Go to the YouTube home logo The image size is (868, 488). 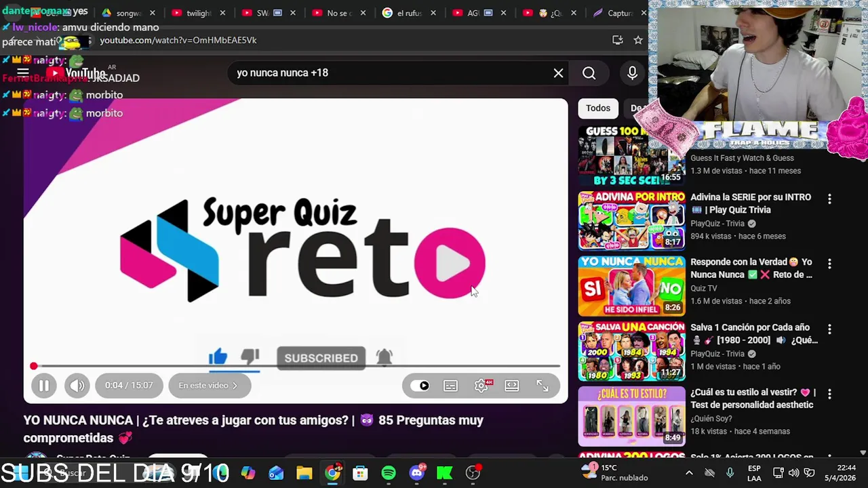(76, 73)
